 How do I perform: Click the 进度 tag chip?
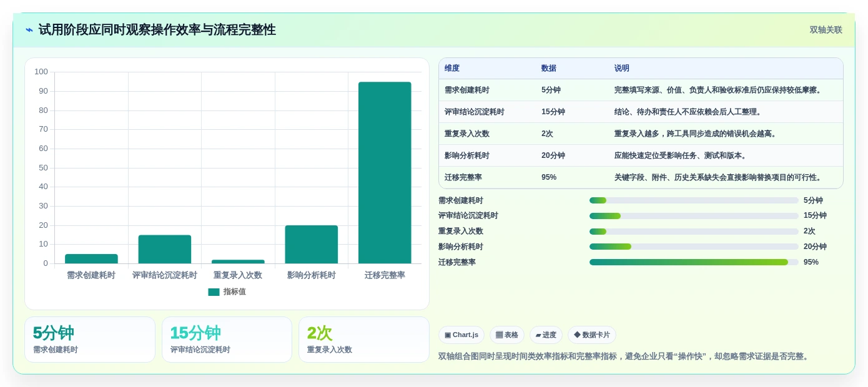(x=546, y=335)
